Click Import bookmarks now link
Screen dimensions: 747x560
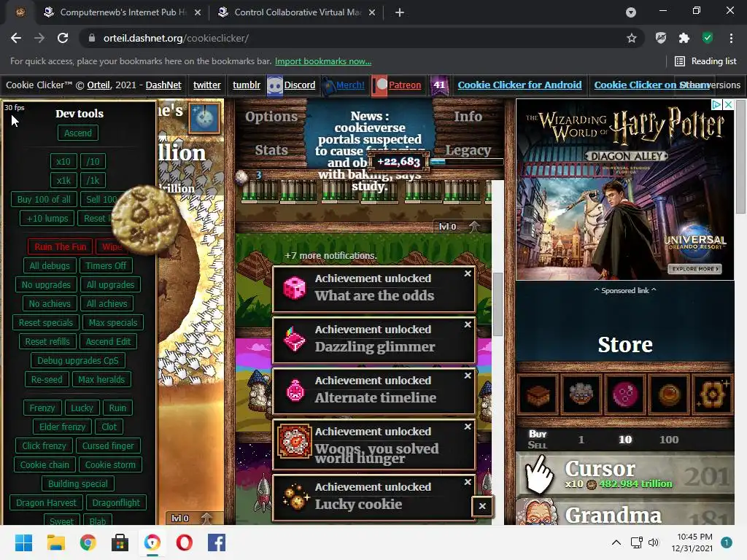point(323,61)
